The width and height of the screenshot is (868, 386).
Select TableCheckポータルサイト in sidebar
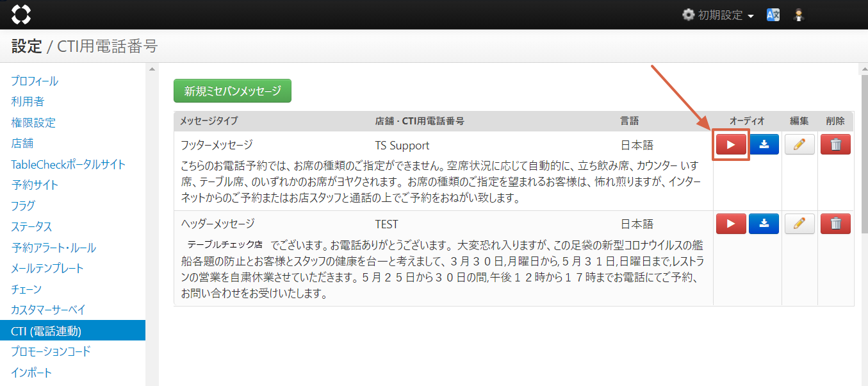69,164
